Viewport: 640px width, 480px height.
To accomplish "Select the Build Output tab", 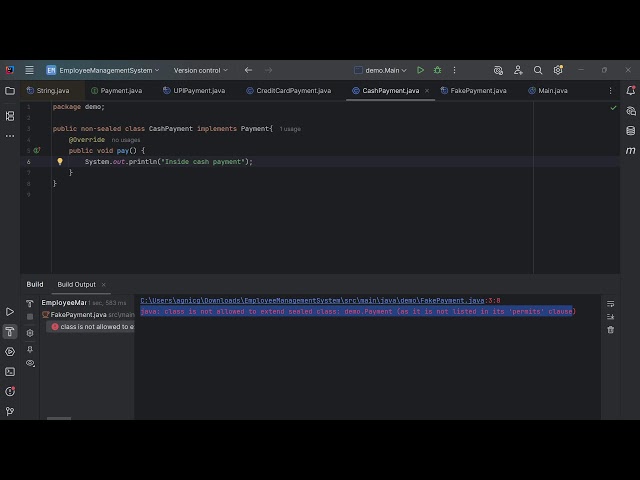I will click(76, 284).
